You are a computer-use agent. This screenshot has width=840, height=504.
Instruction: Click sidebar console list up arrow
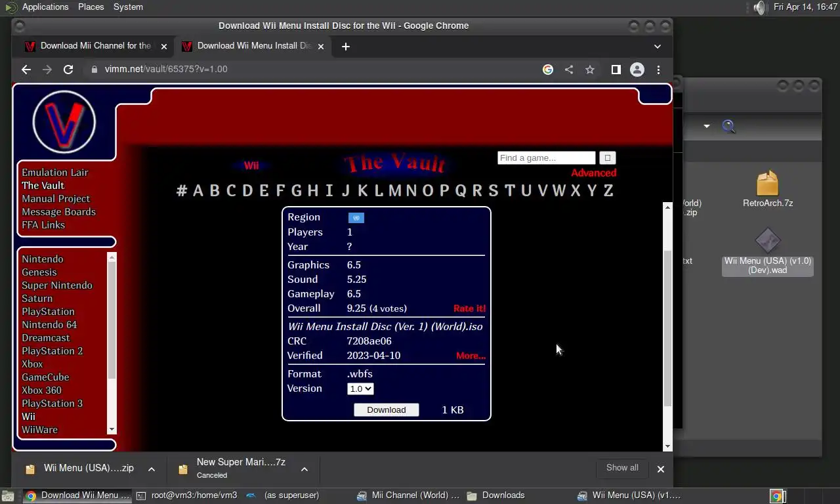[x=112, y=257]
